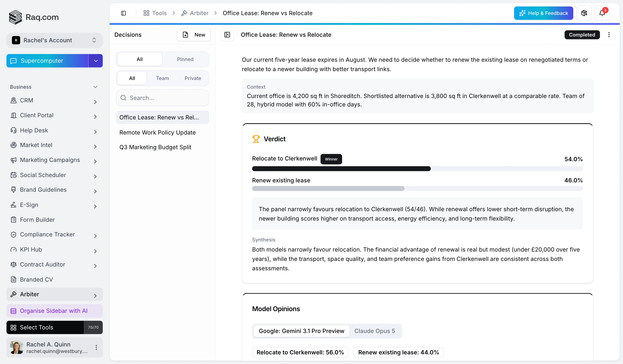
Task: Open the Q3 Marketing Budget Split decision
Action: [x=162, y=147]
